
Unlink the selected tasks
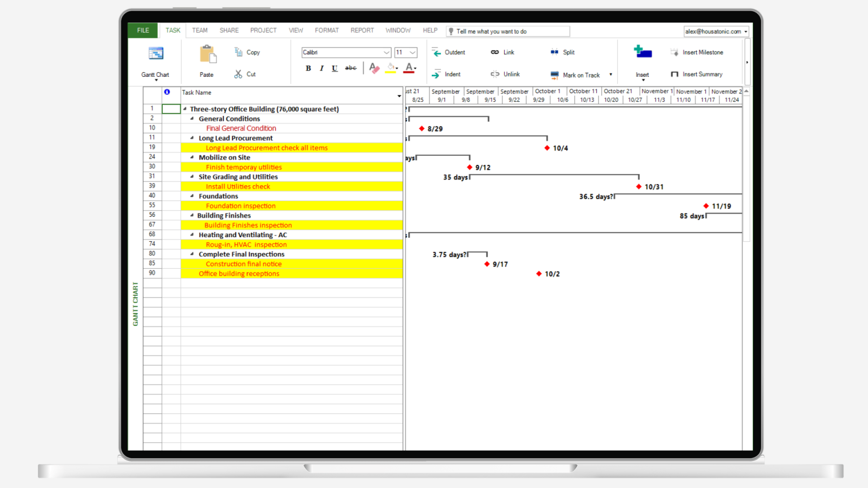(x=505, y=74)
